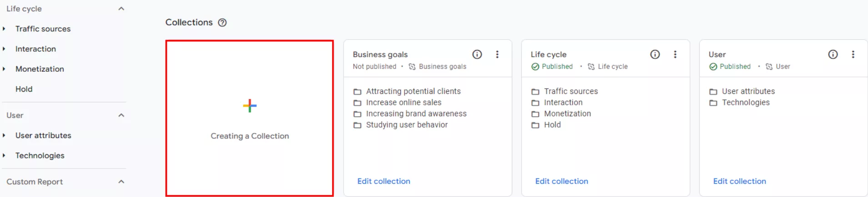The width and height of the screenshot is (868, 197).
Task: Click the Business goals card title
Action: 380,54
